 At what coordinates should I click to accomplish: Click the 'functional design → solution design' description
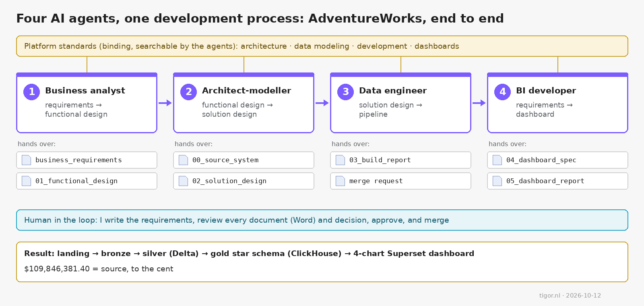coord(237,110)
